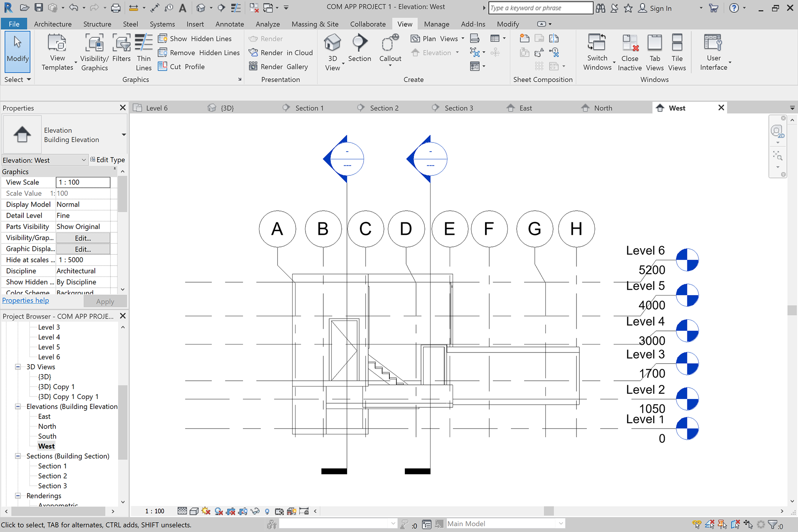Open the type selector dropdown for Building Elevation
Viewport: 798px width, 532px height.
[123, 135]
